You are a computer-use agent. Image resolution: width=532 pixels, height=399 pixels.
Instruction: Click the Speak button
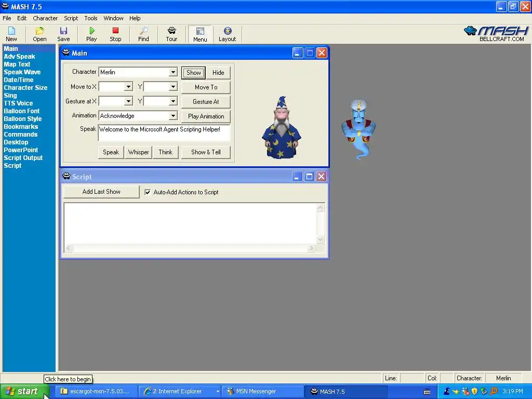click(111, 152)
